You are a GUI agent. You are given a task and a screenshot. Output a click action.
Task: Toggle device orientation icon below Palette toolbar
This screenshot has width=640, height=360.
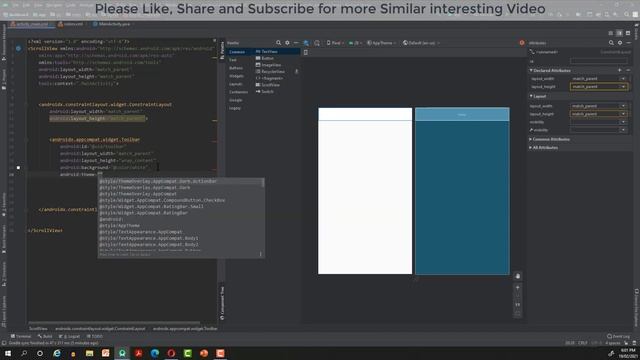[x=306, y=52]
